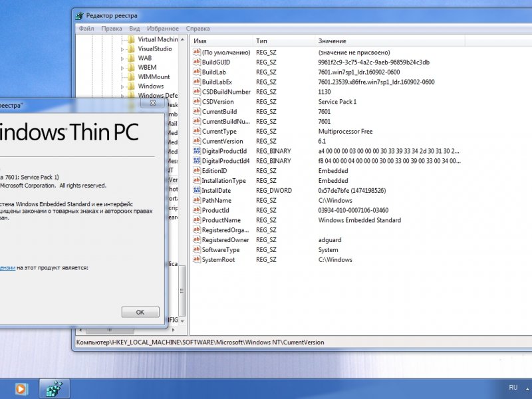Expand the VisualStudio tree node
Screen dimensions: 532x399
[x=122, y=49]
